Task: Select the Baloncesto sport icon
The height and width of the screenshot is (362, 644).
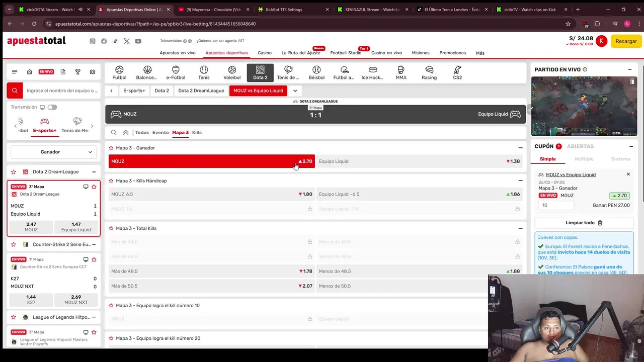Action: click(x=146, y=73)
